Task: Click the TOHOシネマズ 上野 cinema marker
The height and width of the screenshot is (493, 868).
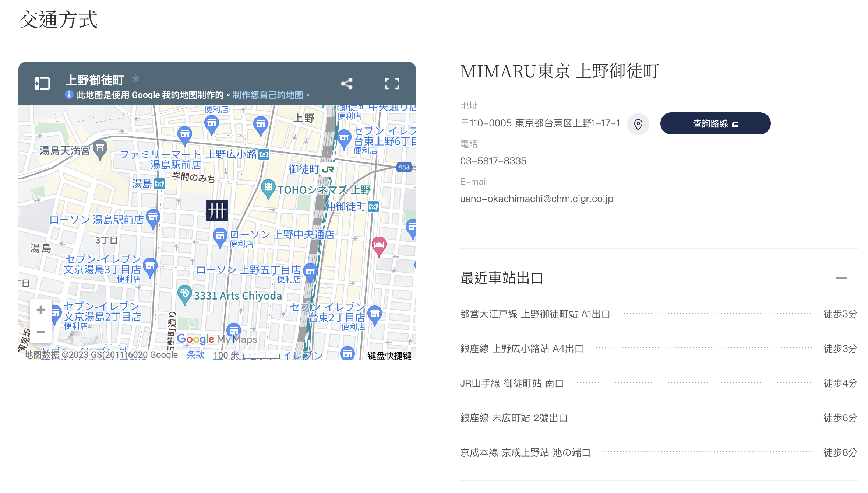Action: [x=268, y=189]
